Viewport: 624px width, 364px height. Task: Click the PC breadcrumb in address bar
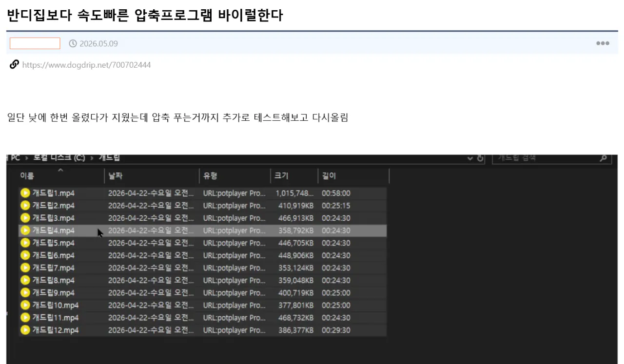15,158
